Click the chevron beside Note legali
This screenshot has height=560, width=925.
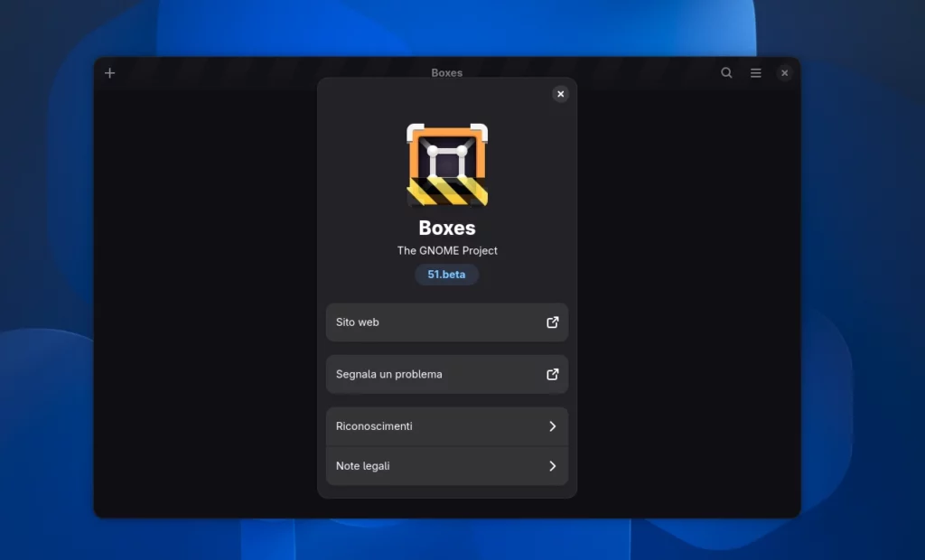[553, 466]
